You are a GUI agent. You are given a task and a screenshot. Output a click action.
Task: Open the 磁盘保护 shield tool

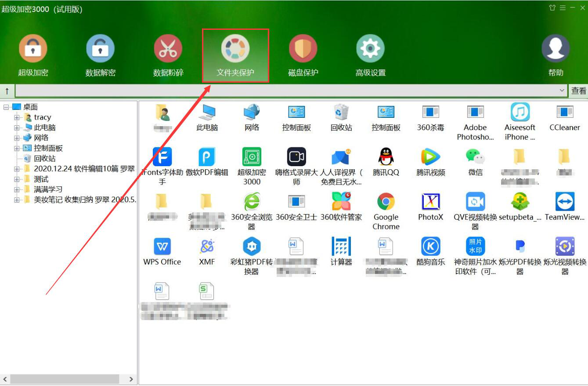click(303, 55)
